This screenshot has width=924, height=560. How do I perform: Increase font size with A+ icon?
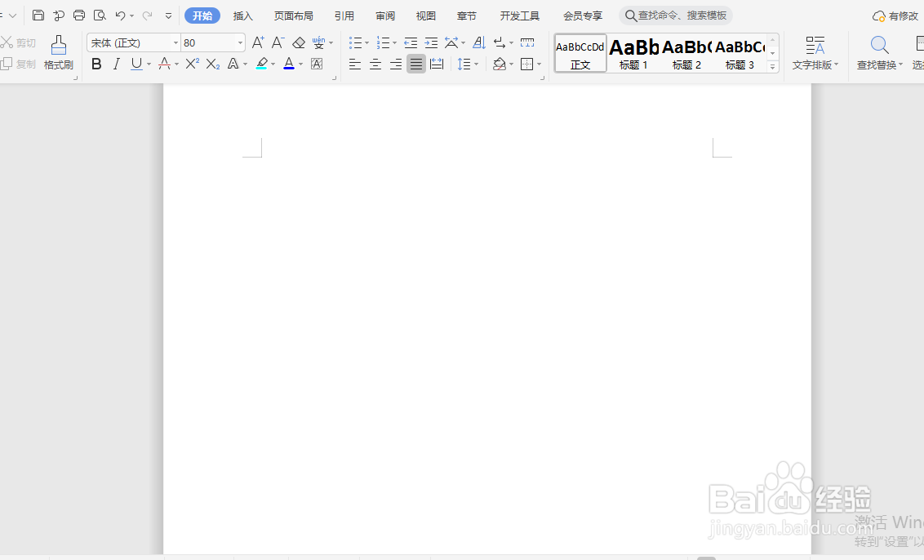258,42
